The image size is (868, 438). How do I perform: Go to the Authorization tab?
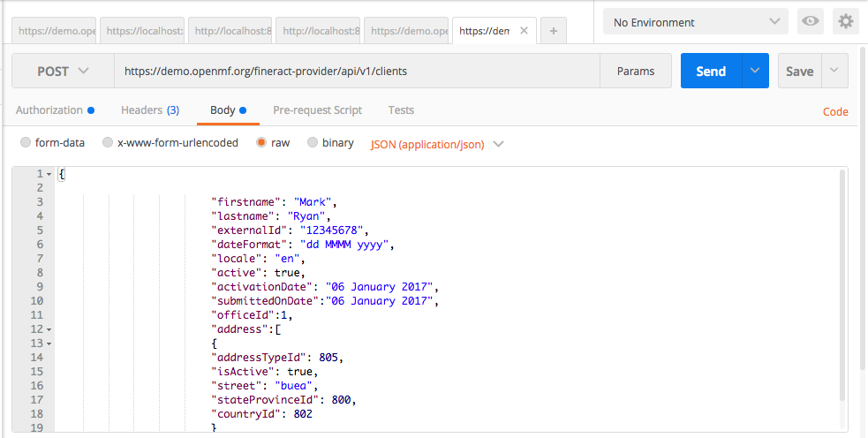(49, 110)
